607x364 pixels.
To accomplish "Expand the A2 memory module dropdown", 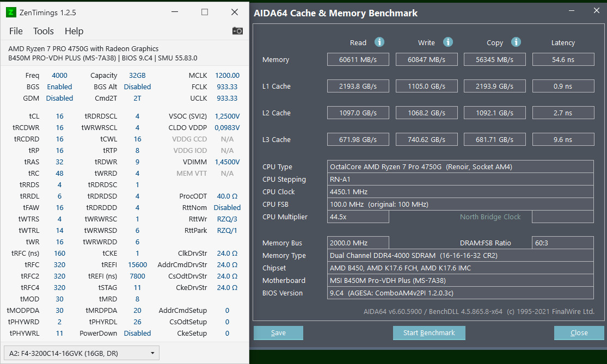I will pos(82,354).
